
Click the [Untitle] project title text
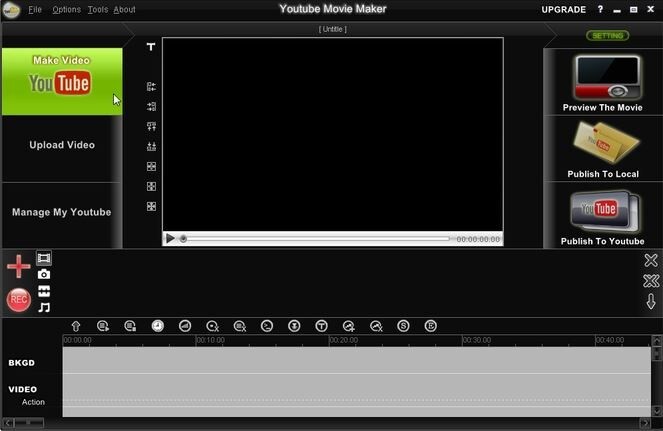pos(333,29)
